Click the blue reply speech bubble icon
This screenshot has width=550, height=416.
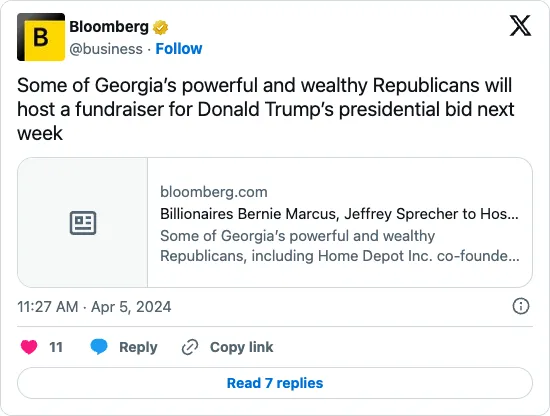(99, 347)
